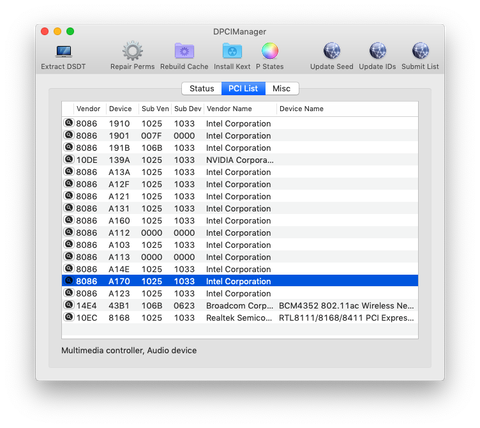The image size is (480, 428).
Task: Select the Intel device 191B row
Action: click(240, 148)
